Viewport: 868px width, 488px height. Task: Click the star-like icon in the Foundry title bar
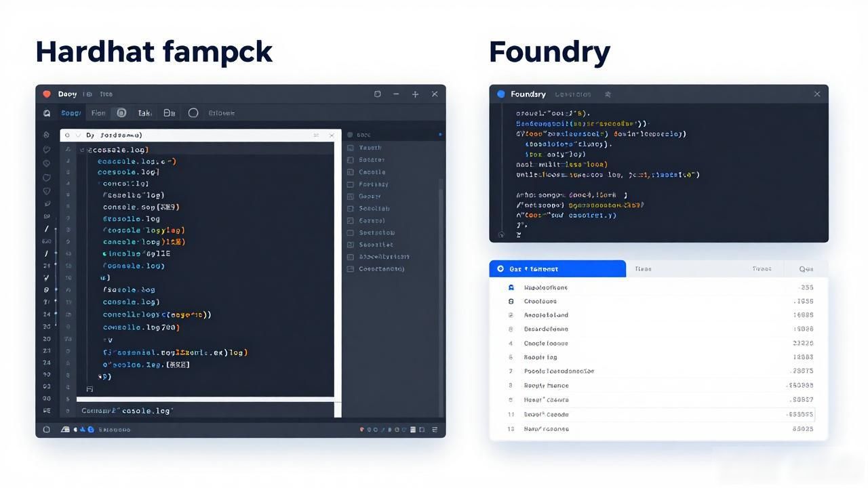pyautogui.click(x=608, y=94)
